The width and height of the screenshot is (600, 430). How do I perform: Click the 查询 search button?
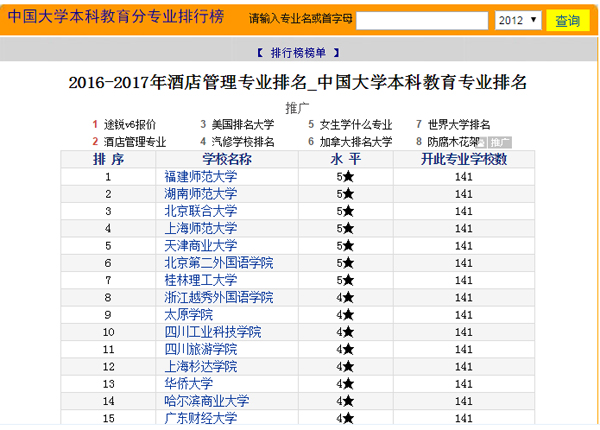click(567, 20)
